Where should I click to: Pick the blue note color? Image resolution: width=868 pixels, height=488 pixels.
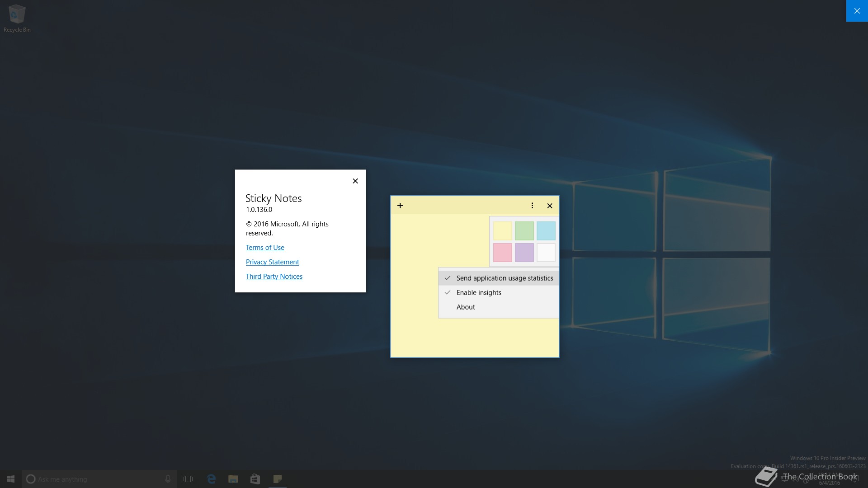coord(546,231)
